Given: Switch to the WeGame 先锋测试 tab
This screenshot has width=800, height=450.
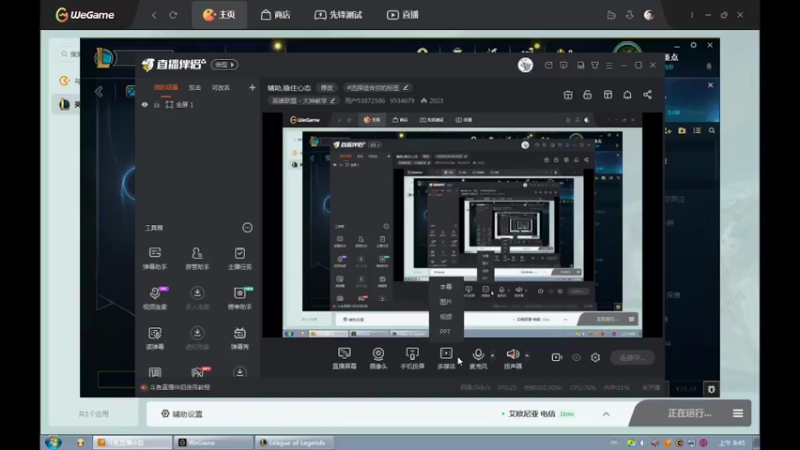Looking at the screenshot, I should (338, 15).
